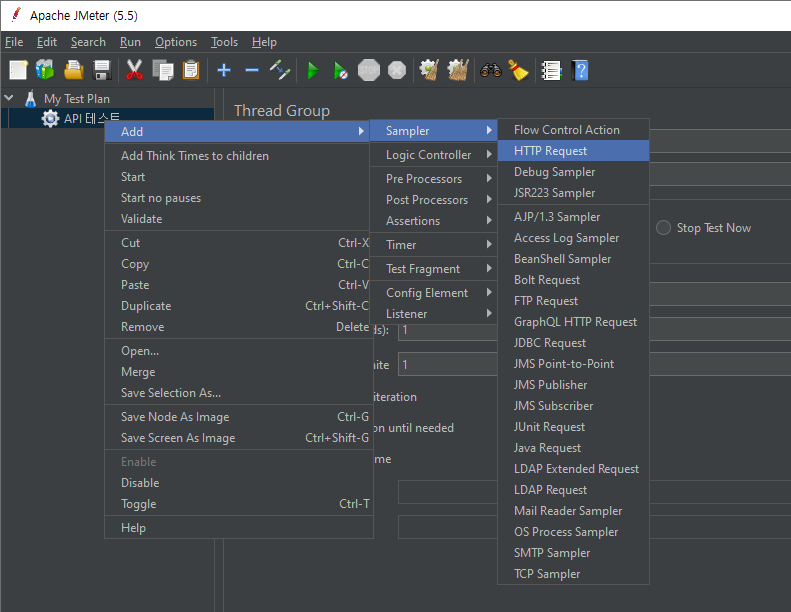
Task: Click the Function Helper list icon
Action: pyautogui.click(x=551, y=70)
